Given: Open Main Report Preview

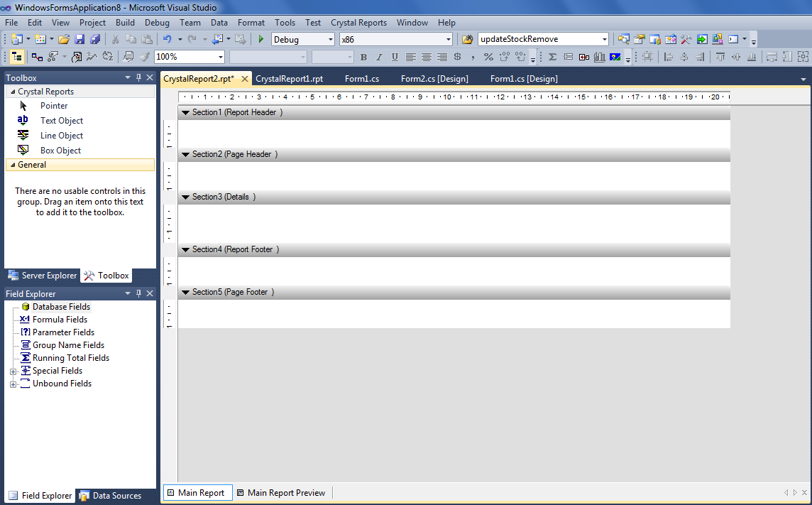Looking at the screenshot, I should click(x=282, y=492).
